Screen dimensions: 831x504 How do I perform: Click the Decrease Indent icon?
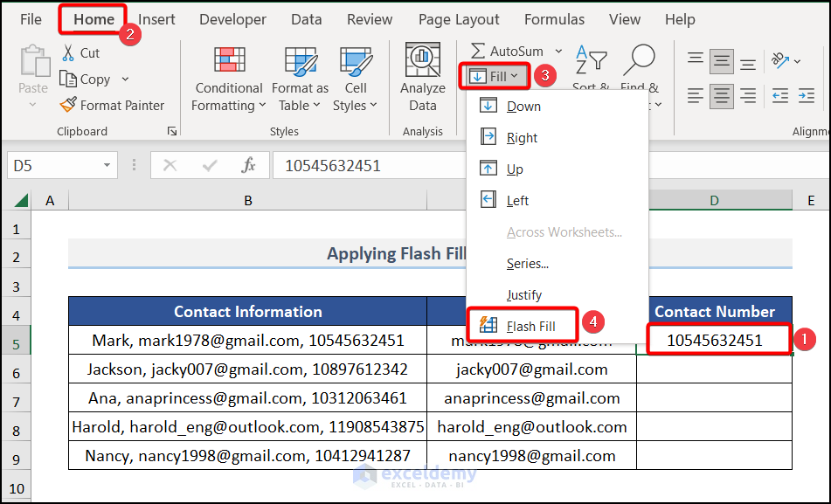[x=780, y=96]
